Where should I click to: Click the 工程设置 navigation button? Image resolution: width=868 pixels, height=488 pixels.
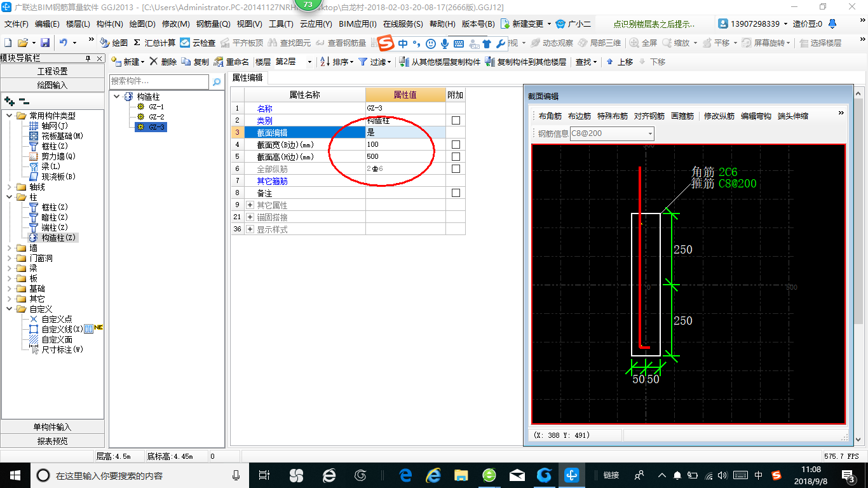tap(53, 71)
